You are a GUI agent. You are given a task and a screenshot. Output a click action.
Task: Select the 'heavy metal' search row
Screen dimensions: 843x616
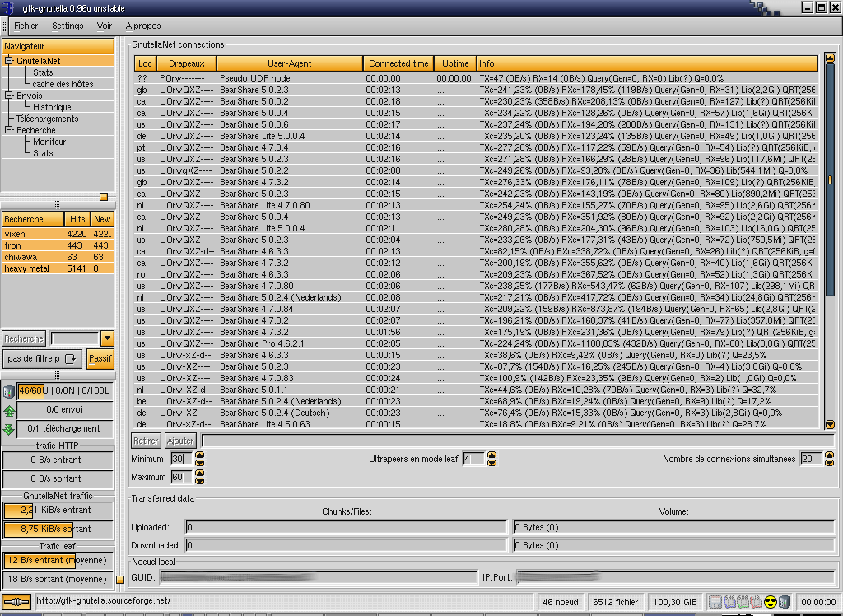click(58, 268)
